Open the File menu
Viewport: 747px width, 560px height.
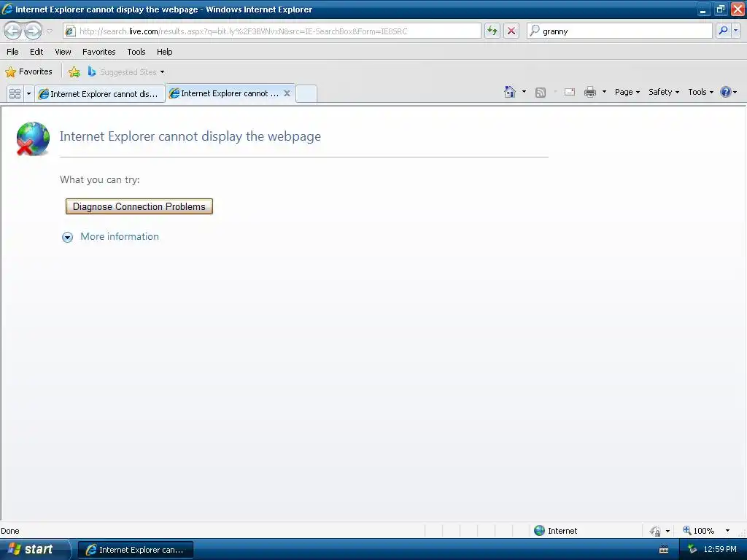[13, 52]
